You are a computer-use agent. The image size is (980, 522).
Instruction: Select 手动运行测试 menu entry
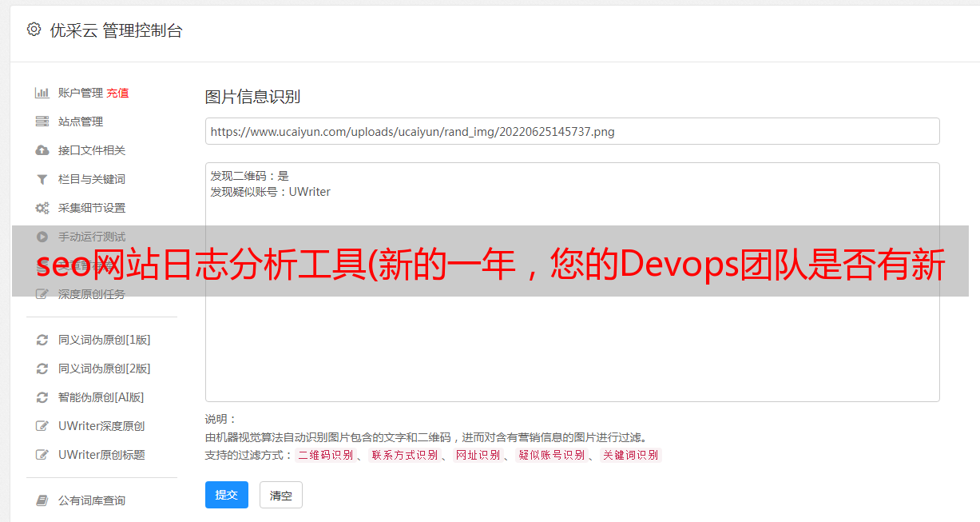[92, 237]
